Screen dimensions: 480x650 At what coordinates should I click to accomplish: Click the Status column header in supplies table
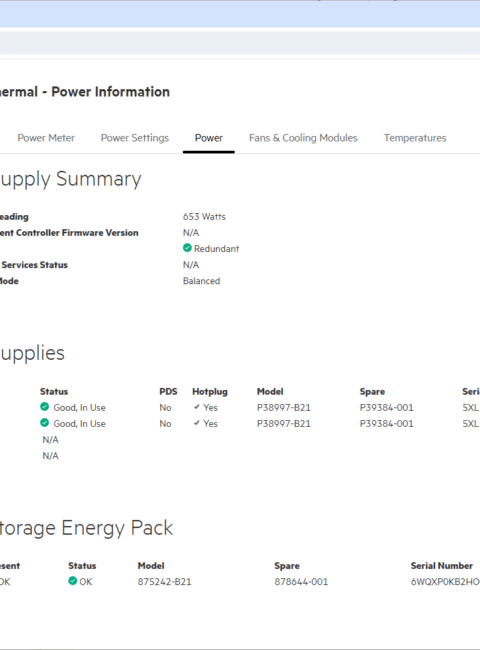pos(54,392)
